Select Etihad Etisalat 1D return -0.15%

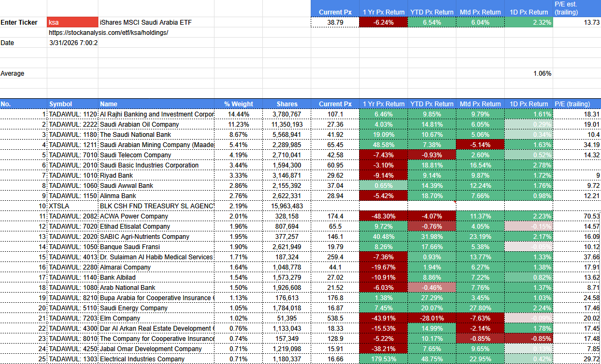click(x=528, y=227)
